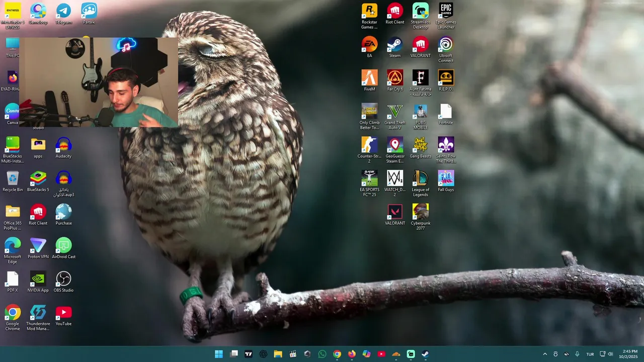Show hidden system tray icons
The image size is (644, 362).
click(545, 354)
